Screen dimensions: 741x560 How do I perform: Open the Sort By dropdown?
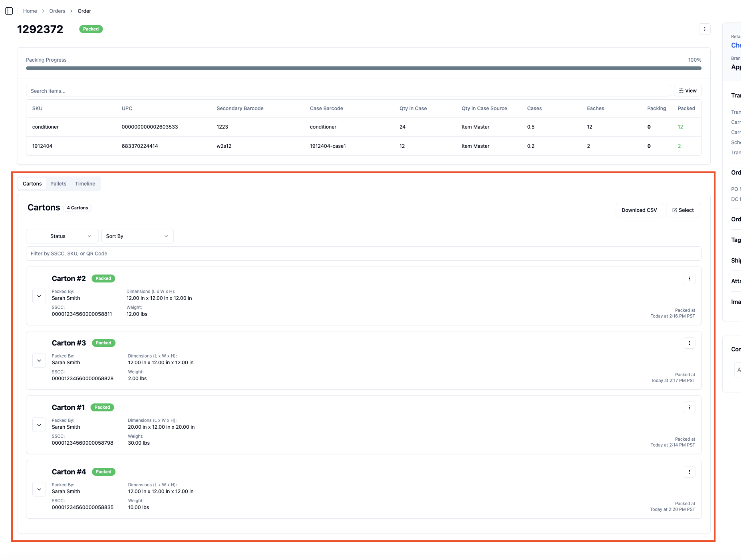137,236
